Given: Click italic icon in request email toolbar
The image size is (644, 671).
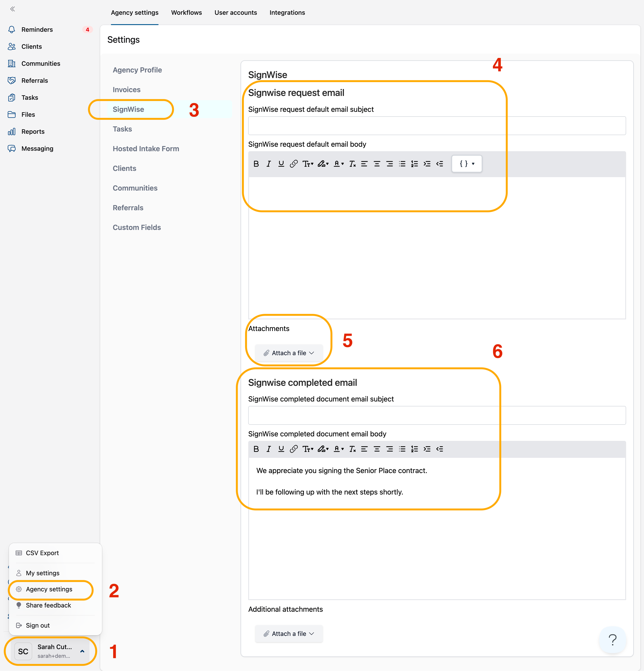Looking at the screenshot, I should 269,164.
